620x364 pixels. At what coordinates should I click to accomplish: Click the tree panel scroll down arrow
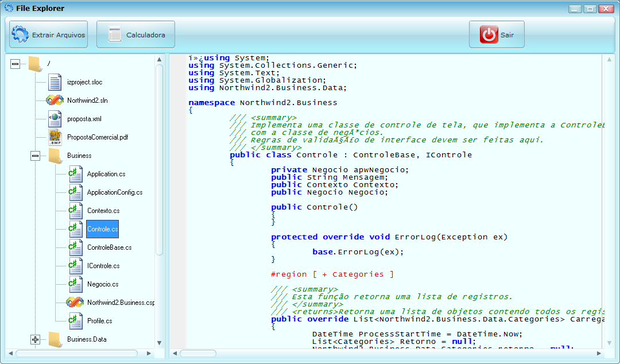160,343
